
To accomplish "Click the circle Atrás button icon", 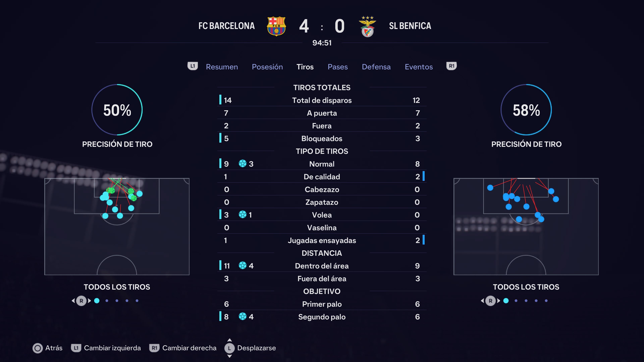I will tap(38, 348).
